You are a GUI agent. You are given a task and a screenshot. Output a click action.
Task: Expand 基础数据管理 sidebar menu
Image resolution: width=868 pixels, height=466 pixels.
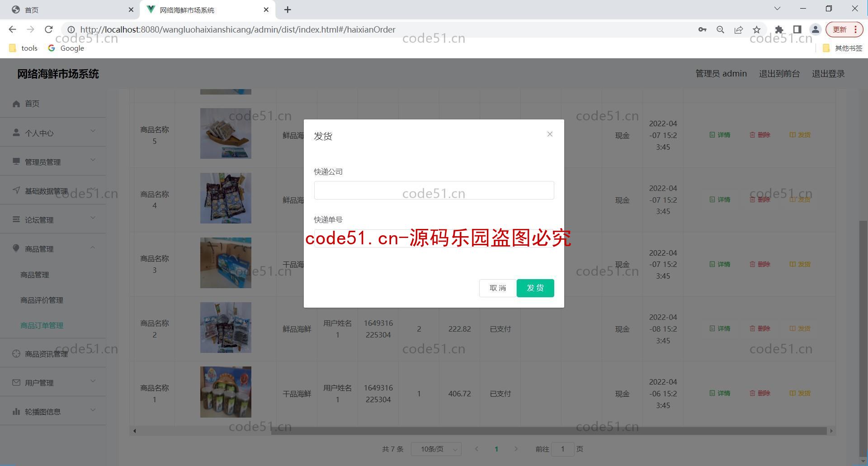click(x=53, y=190)
